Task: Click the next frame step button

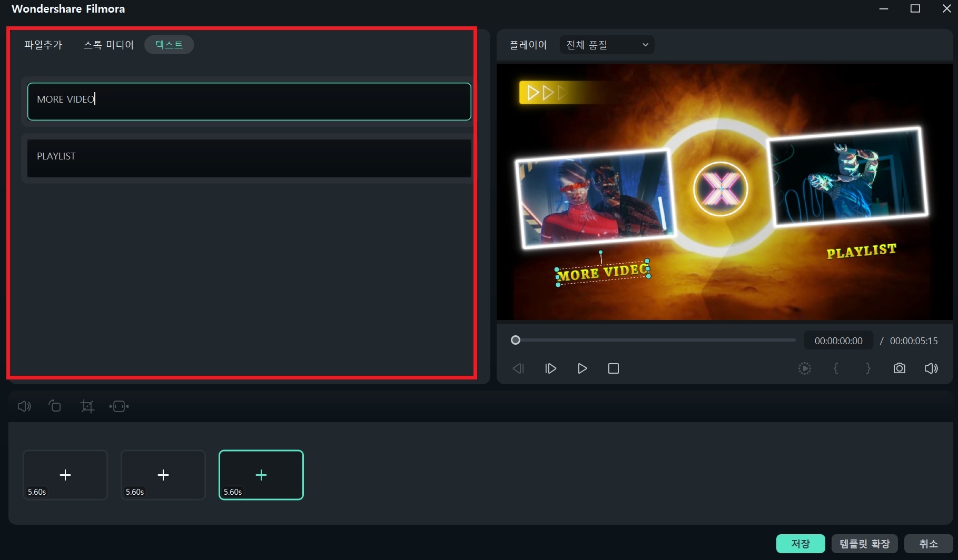Action: (550, 368)
